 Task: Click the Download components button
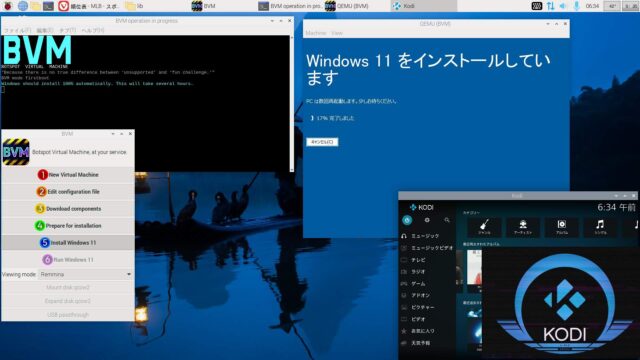(x=68, y=209)
